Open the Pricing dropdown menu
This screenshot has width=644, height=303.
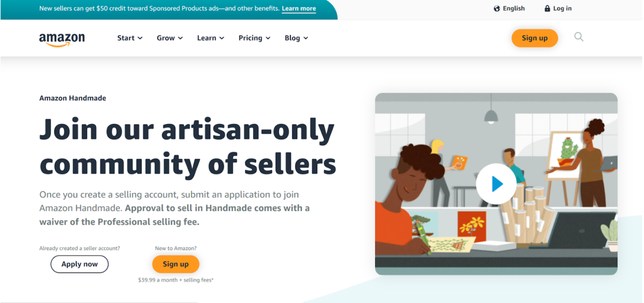click(x=254, y=38)
